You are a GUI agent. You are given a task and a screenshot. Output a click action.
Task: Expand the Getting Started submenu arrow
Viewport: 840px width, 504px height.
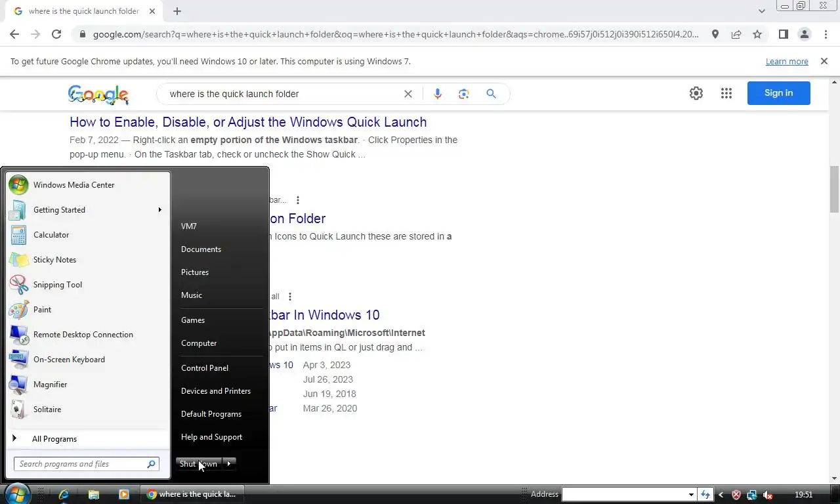[x=159, y=210]
